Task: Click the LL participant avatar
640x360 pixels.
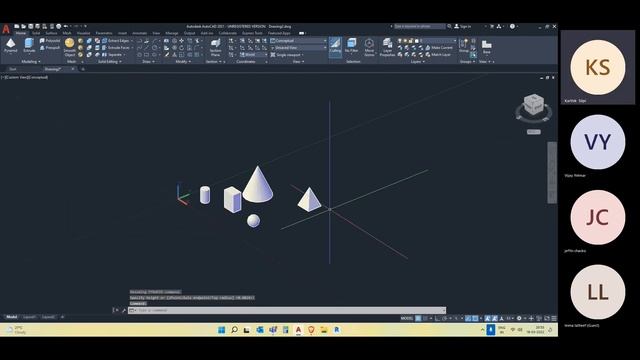Action: 598,292
